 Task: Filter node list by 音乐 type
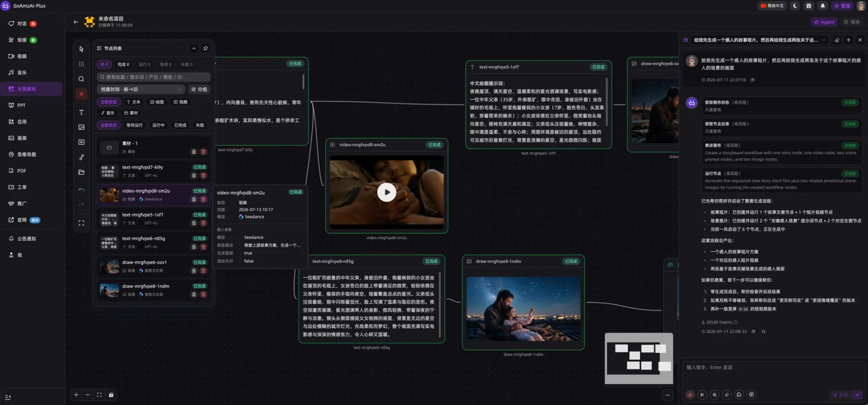point(108,113)
